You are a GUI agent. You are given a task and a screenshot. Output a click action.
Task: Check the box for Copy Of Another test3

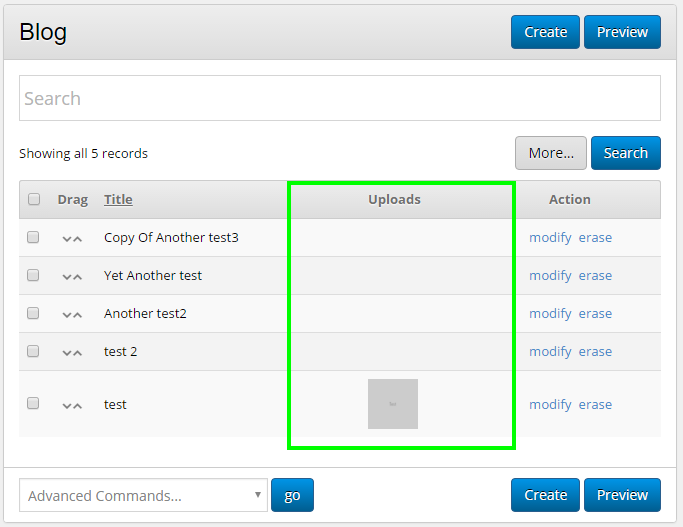(x=33, y=238)
